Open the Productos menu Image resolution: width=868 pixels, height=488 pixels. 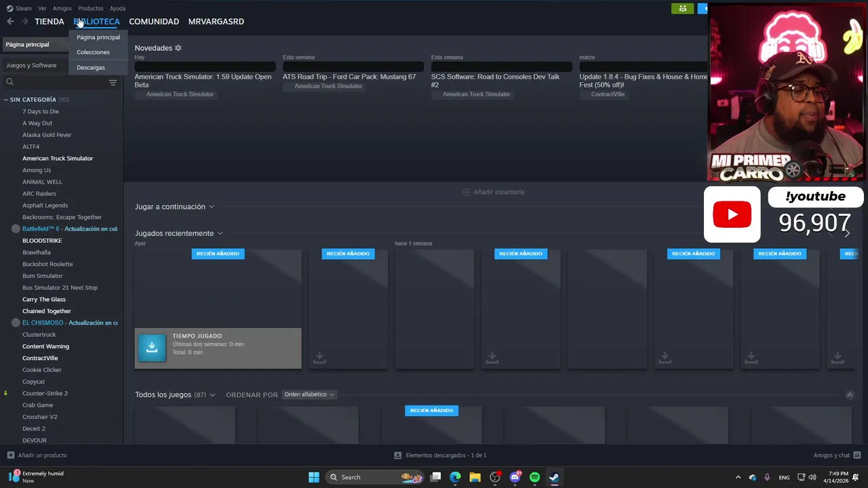(91, 8)
